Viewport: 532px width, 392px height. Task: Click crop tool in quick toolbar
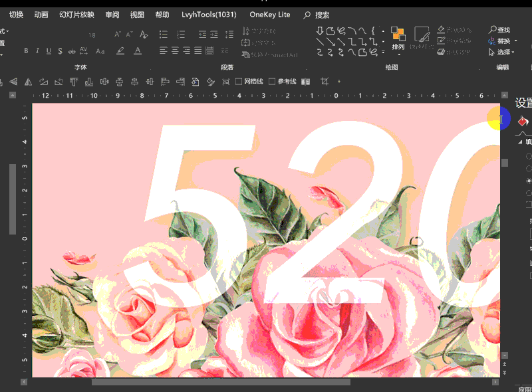point(325,81)
